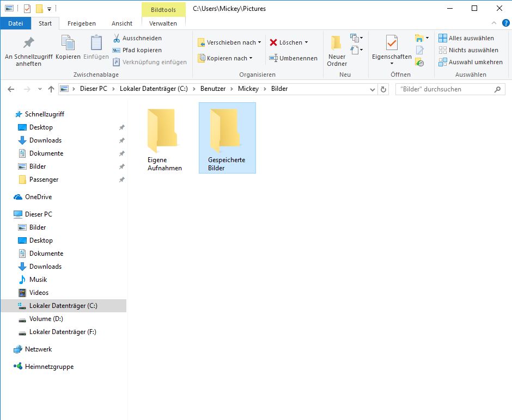
Task: Create a Neuer Ordner
Action: [x=337, y=52]
